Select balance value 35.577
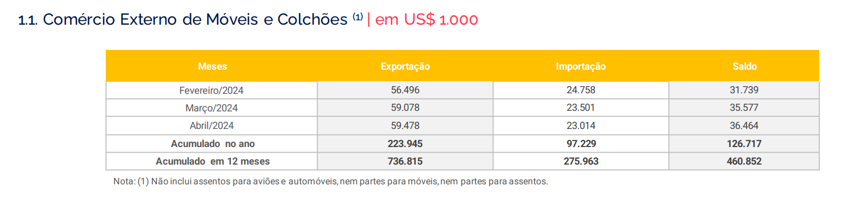 [x=744, y=108]
